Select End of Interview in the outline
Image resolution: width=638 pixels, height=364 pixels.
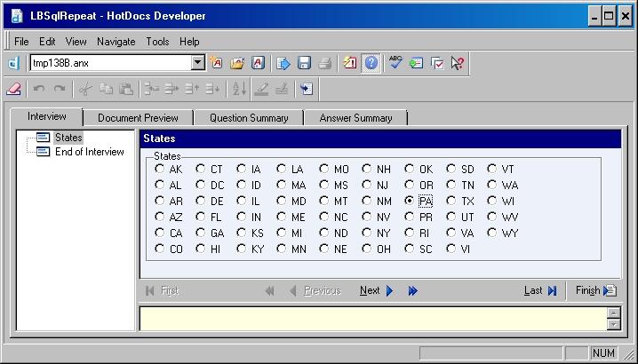tap(90, 152)
